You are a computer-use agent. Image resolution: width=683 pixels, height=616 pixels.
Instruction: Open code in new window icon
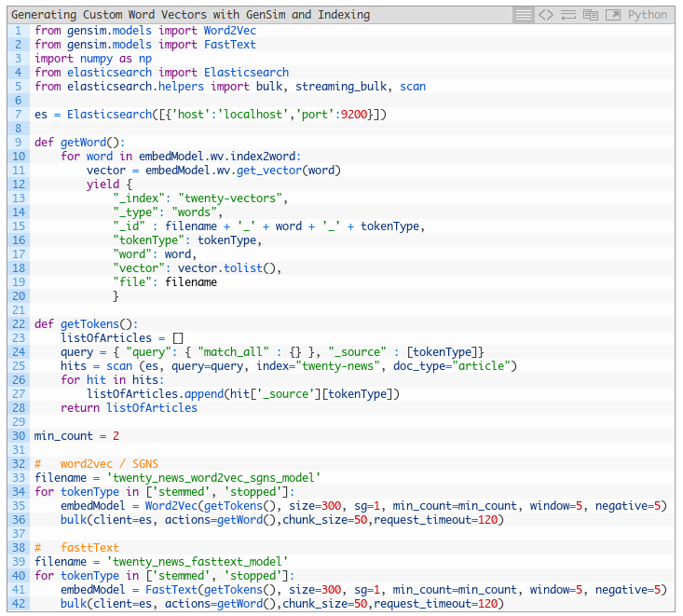click(613, 15)
